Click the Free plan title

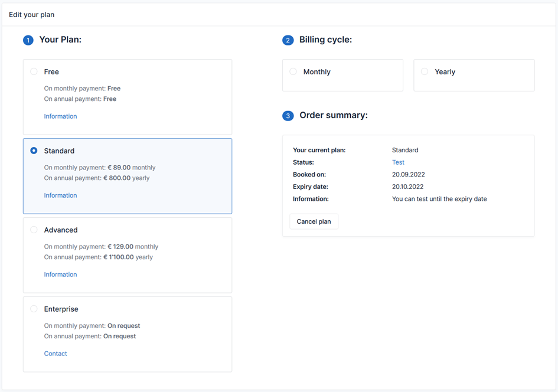[51, 71]
